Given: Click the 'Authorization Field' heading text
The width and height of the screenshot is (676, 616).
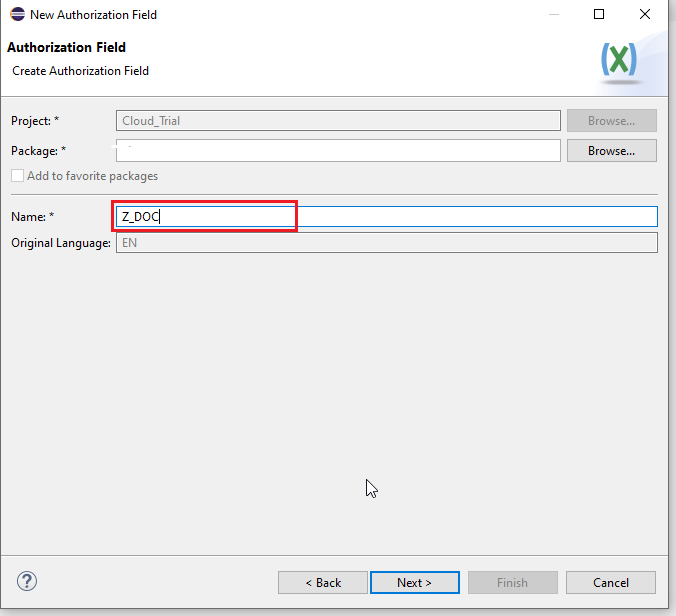Looking at the screenshot, I should click(66, 47).
